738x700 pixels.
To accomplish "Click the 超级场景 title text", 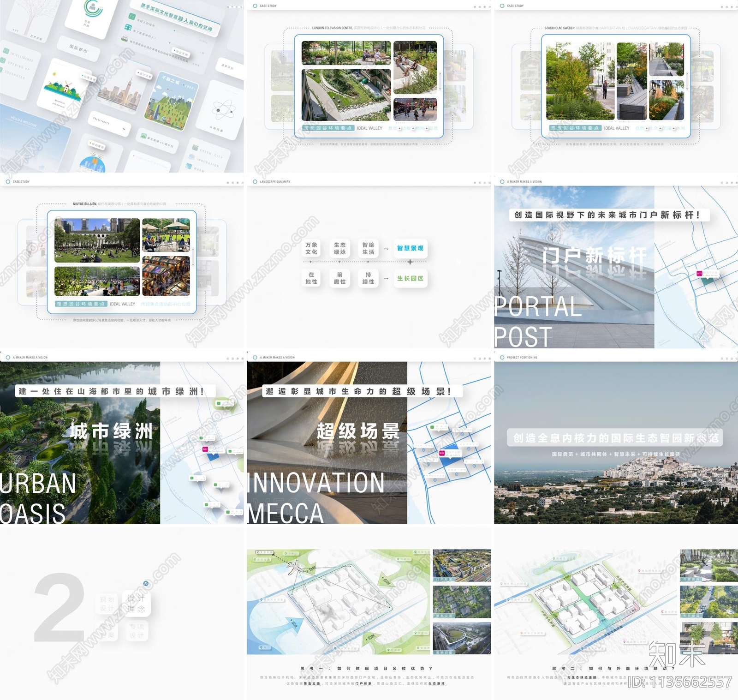I will pos(358,431).
